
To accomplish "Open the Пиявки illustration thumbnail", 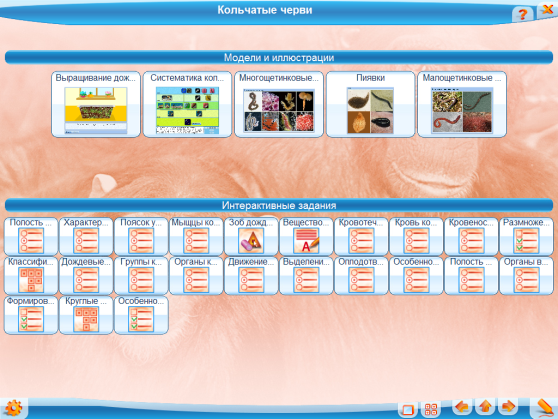I will (x=370, y=104).
